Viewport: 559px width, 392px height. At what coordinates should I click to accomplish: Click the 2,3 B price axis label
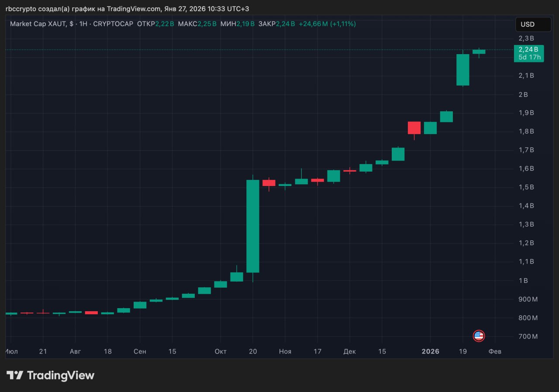[x=526, y=38]
